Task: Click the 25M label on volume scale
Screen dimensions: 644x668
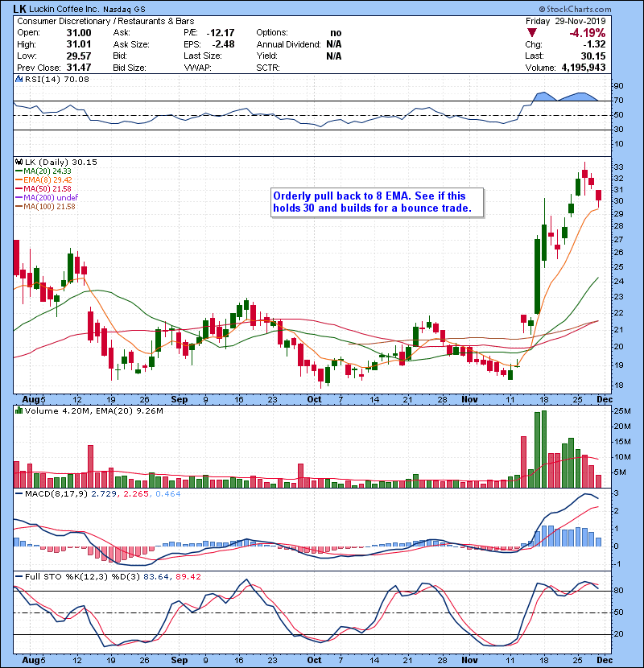Action: point(621,411)
